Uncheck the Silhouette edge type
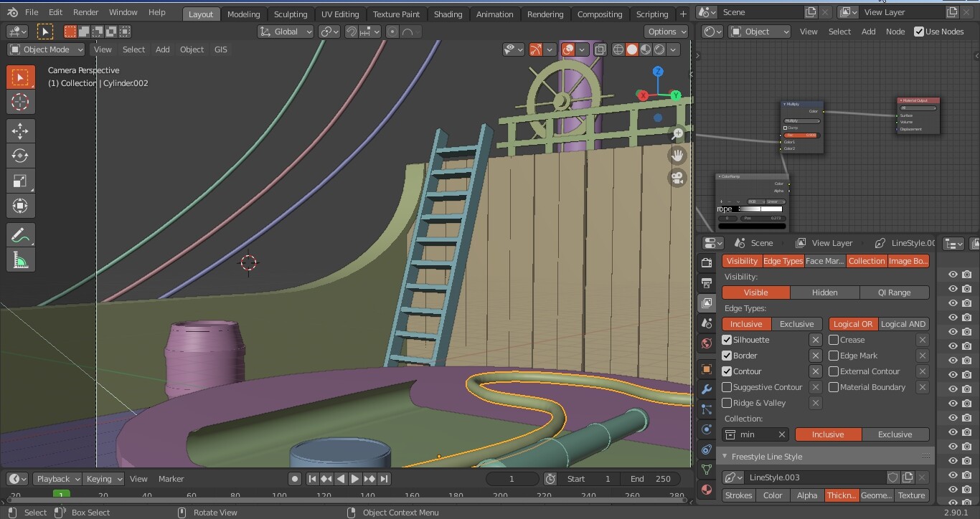The height and width of the screenshot is (519, 980). [727, 340]
